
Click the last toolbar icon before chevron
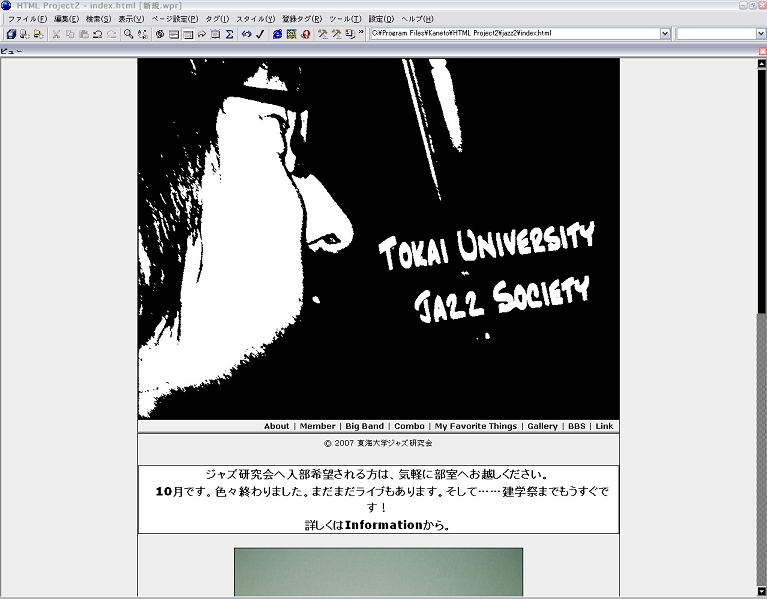350,34
